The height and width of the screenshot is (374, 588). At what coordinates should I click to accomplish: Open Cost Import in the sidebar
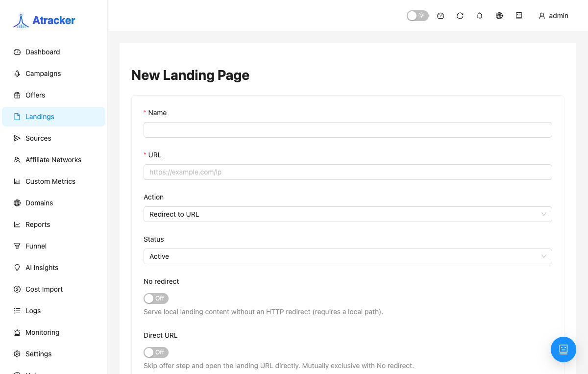(x=54, y=289)
